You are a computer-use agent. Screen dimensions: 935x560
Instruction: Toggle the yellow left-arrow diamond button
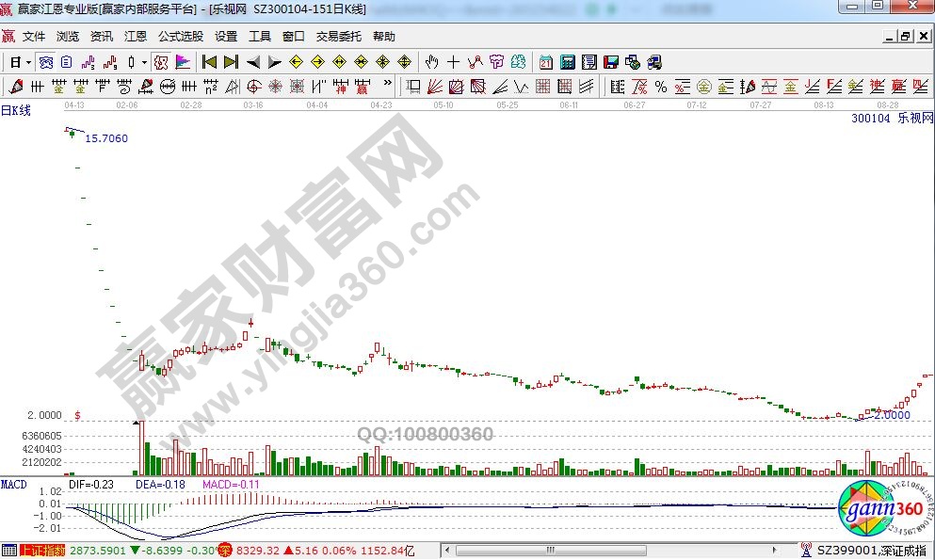(296, 62)
